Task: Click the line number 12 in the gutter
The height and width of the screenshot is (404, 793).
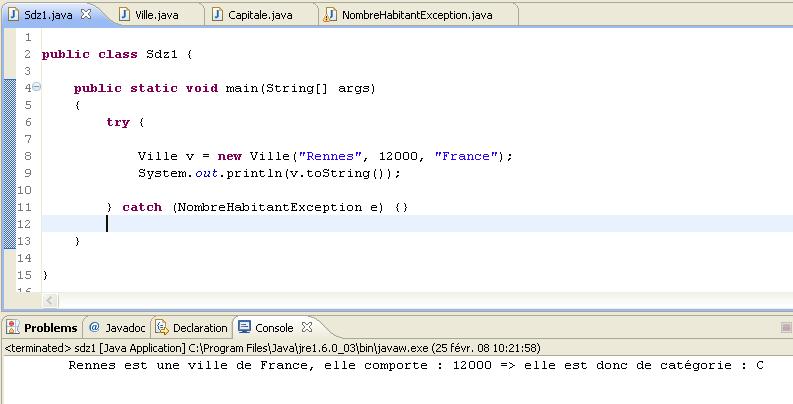Action: [x=24, y=223]
